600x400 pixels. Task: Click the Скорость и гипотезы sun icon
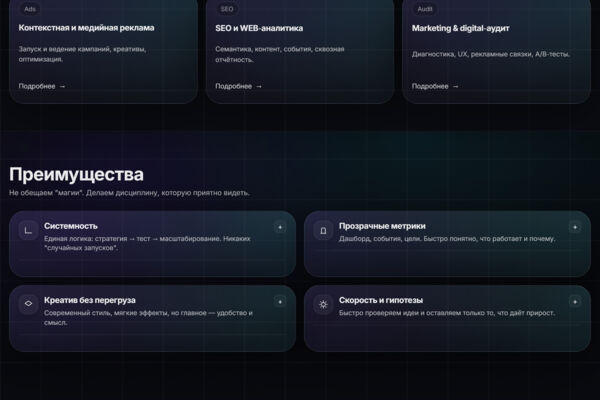[323, 304]
